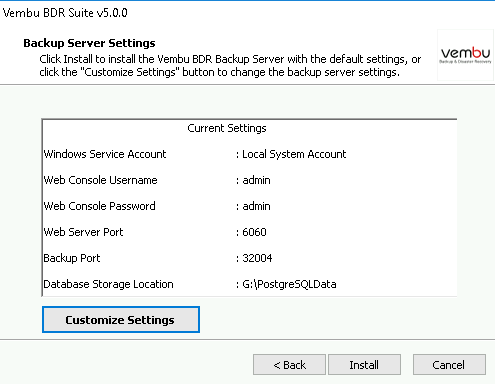495x384 pixels.
Task: Select the Current Settings heading
Action: coord(227,128)
